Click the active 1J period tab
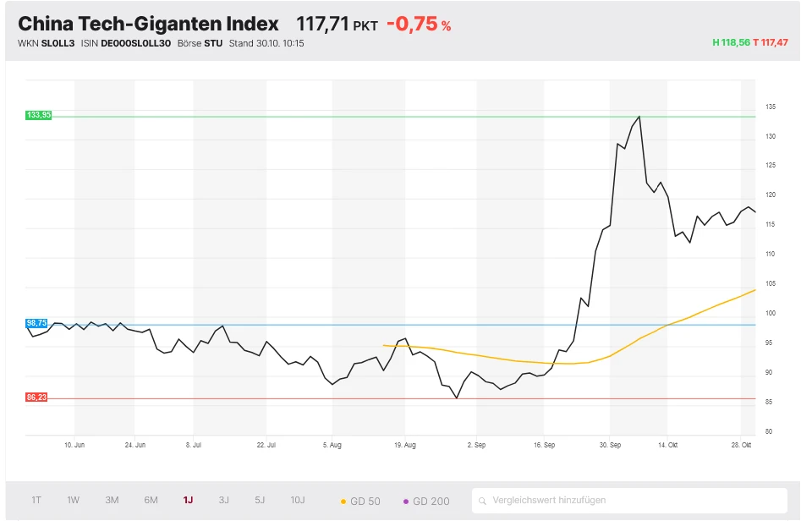This screenshot has width=801, height=532. pyautogui.click(x=188, y=500)
